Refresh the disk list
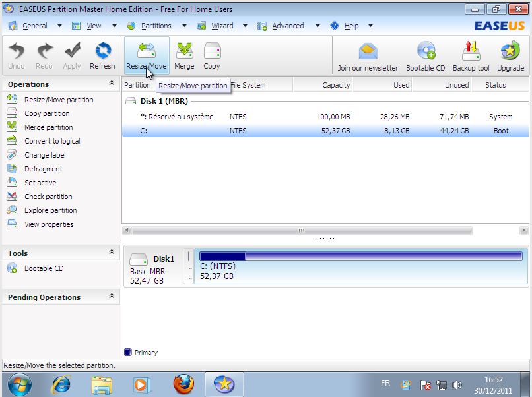Image resolution: width=532 pixels, height=397 pixels. (x=103, y=51)
